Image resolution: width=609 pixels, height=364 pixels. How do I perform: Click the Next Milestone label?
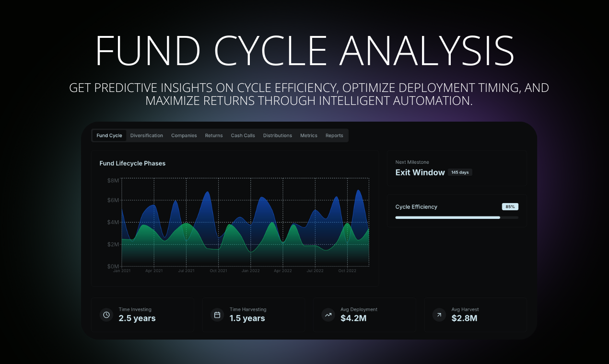(x=412, y=162)
